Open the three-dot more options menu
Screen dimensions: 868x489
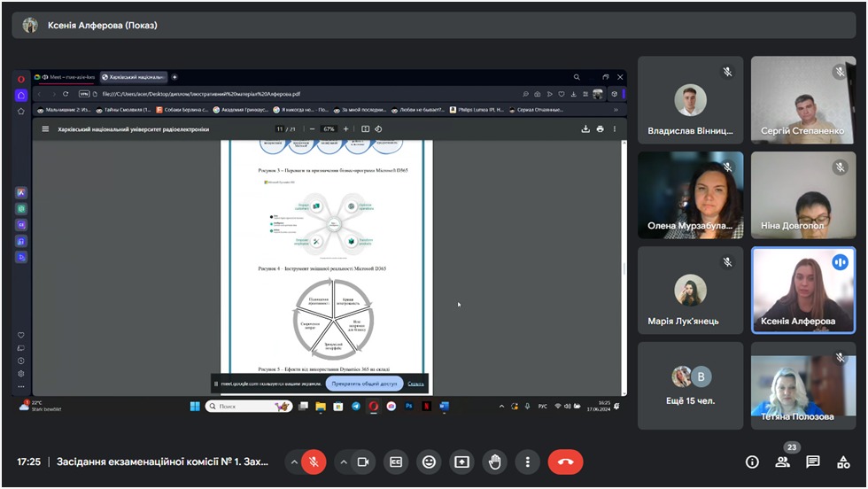pyautogui.click(x=528, y=462)
